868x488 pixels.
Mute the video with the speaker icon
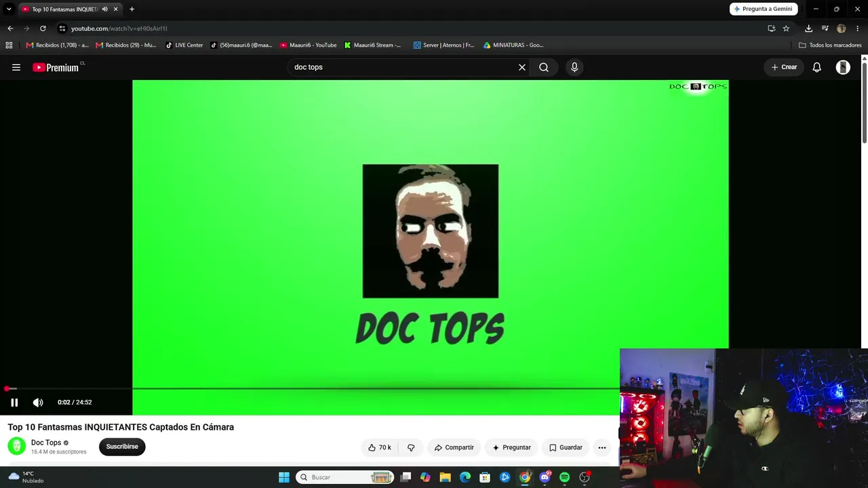pyautogui.click(x=38, y=402)
